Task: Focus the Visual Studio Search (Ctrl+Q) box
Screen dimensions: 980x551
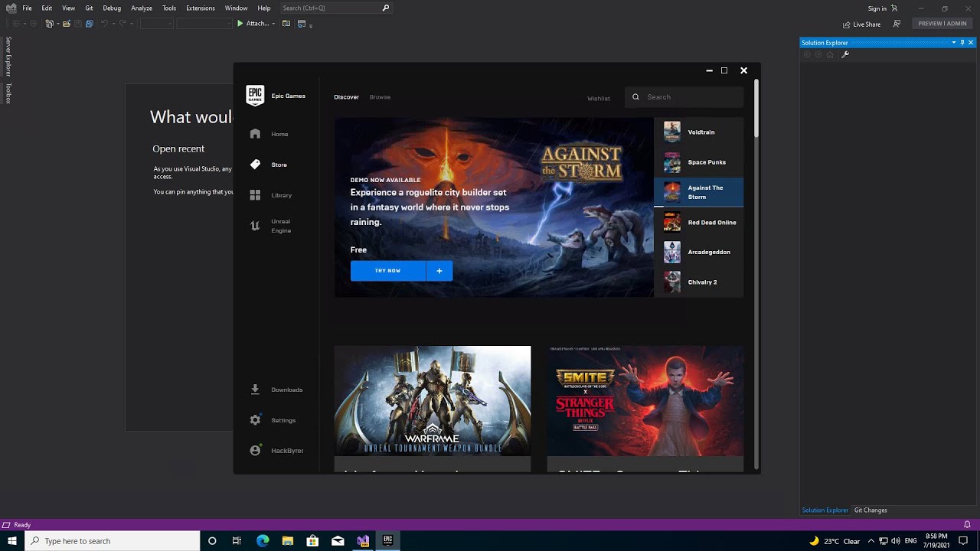Action: coord(335,8)
